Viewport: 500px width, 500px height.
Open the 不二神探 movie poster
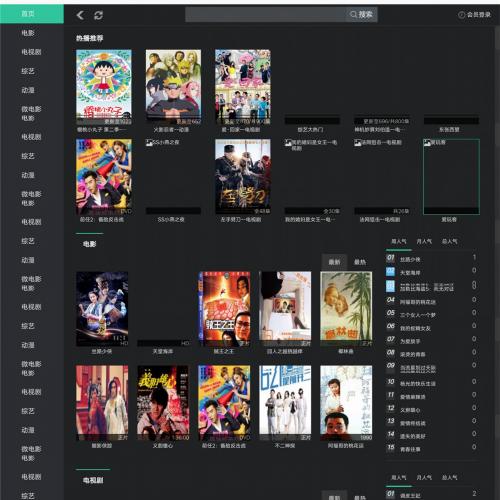coord(285,403)
